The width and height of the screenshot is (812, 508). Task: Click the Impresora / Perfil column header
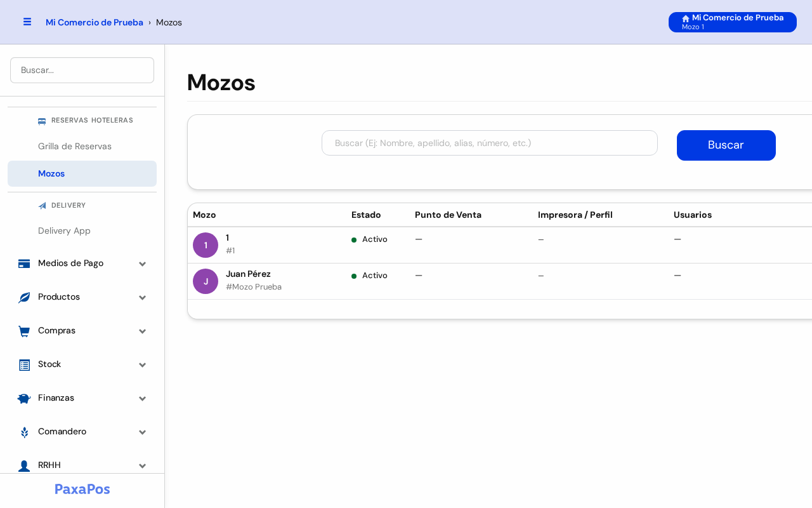click(x=575, y=215)
